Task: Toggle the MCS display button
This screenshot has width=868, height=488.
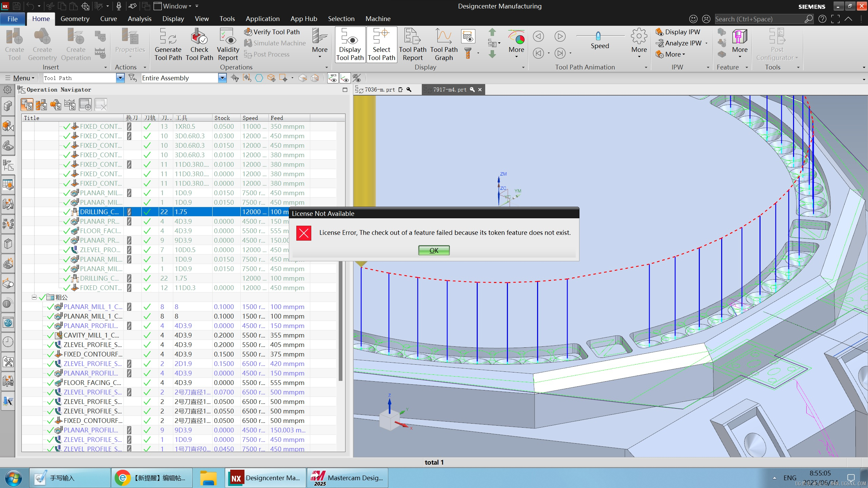Action: 333,78
